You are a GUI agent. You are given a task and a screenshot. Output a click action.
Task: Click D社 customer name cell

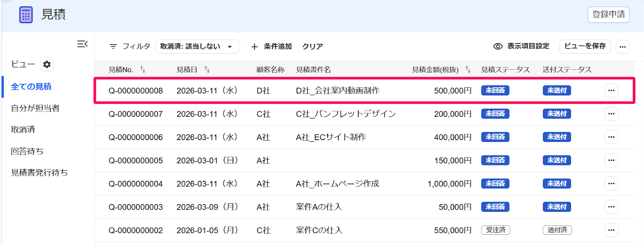point(263,91)
